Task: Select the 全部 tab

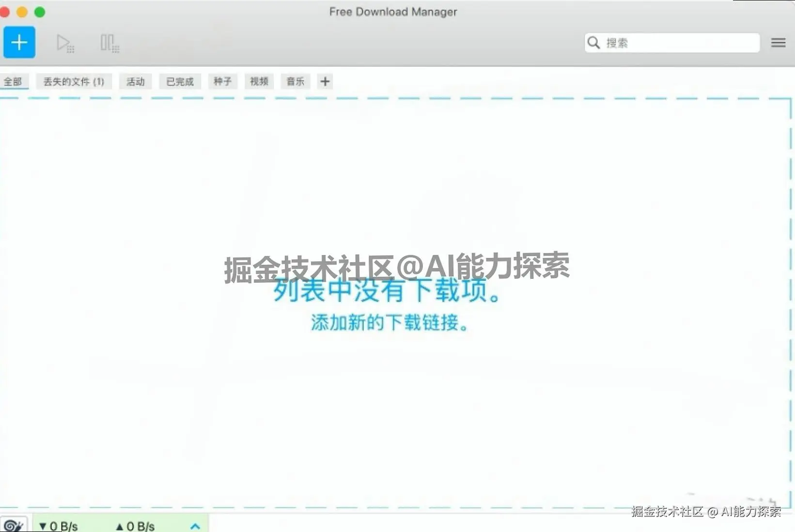Action: point(13,81)
